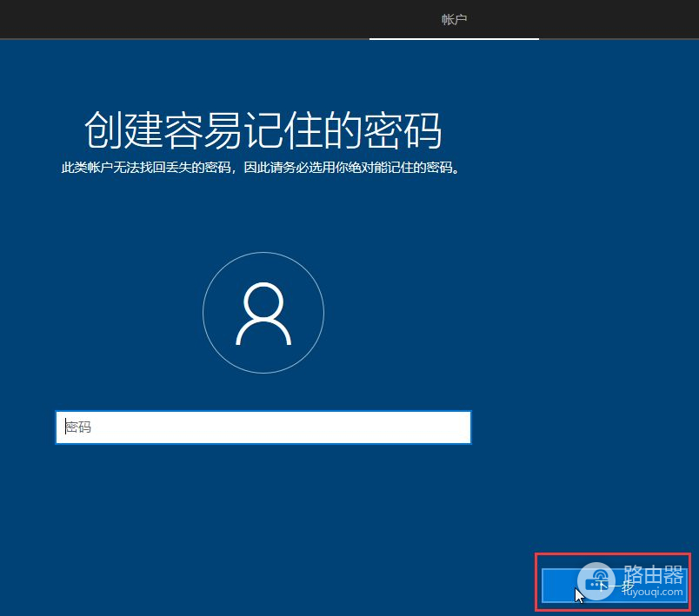Select the 帐户 tab at top
Screen dimensions: 699x616
coord(454,19)
